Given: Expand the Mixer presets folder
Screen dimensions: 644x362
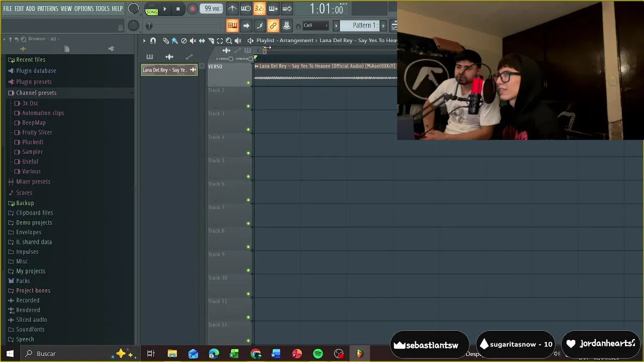Looking at the screenshot, I should tap(33, 182).
